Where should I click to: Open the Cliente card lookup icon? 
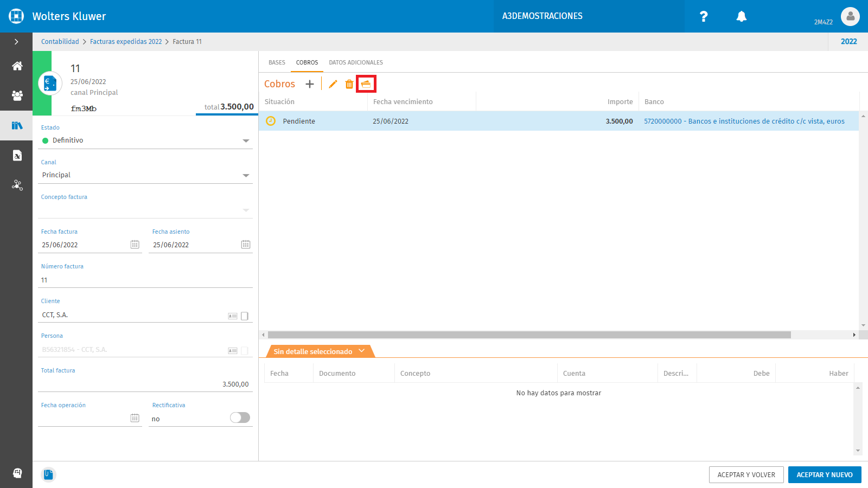233,316
